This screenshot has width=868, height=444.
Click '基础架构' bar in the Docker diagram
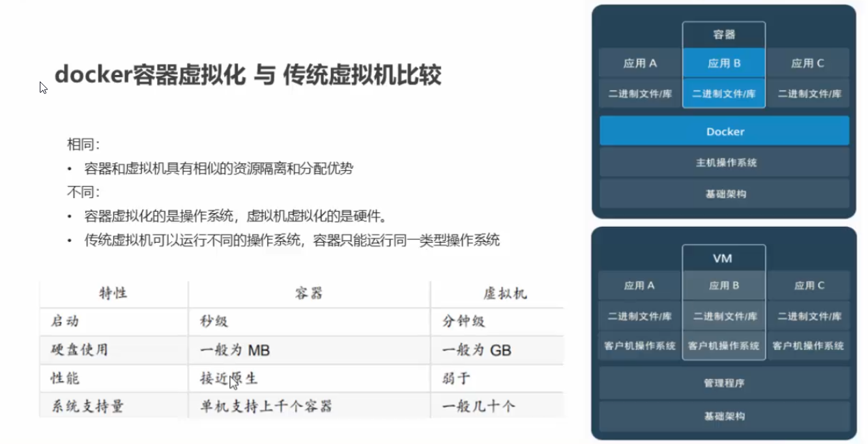pos(725,194)
